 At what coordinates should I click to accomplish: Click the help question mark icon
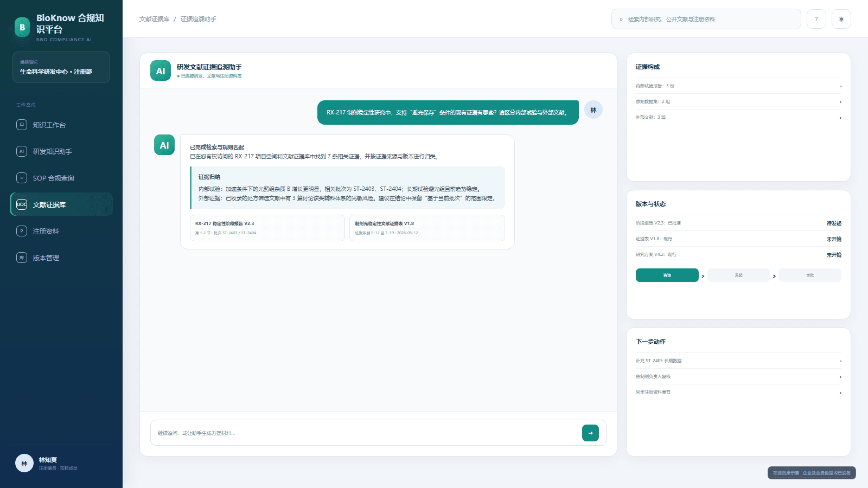(x=816, y=19)
